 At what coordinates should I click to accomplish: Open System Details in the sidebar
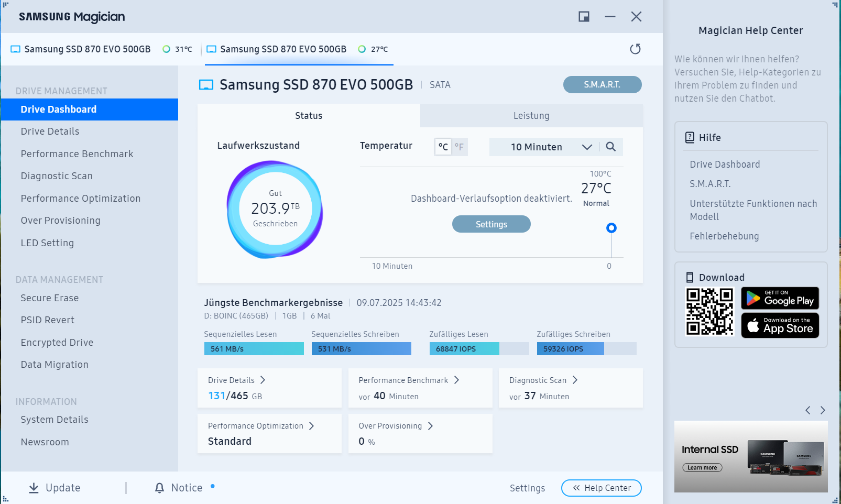pyautogui.click(x=54, y=420)
